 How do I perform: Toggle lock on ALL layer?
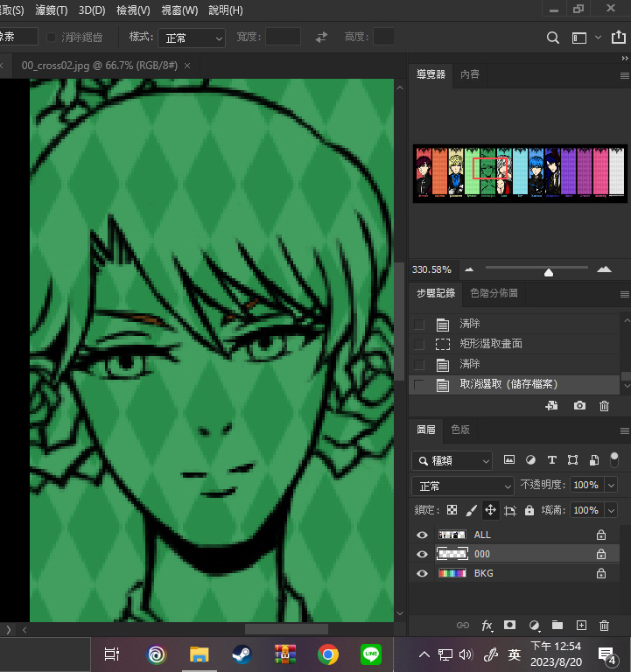(x=601, y=535)
